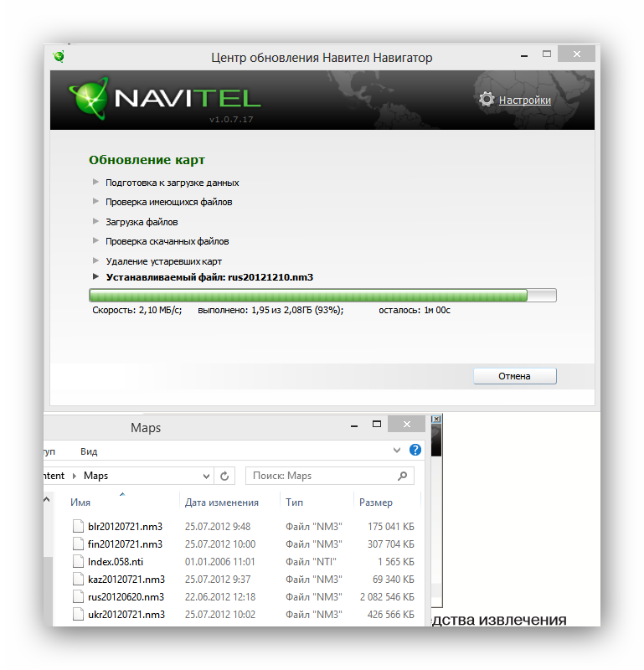Sort files by Размер column header
Image resolution: width=644 pixels, height=670 pixels.
coord(376,502)
